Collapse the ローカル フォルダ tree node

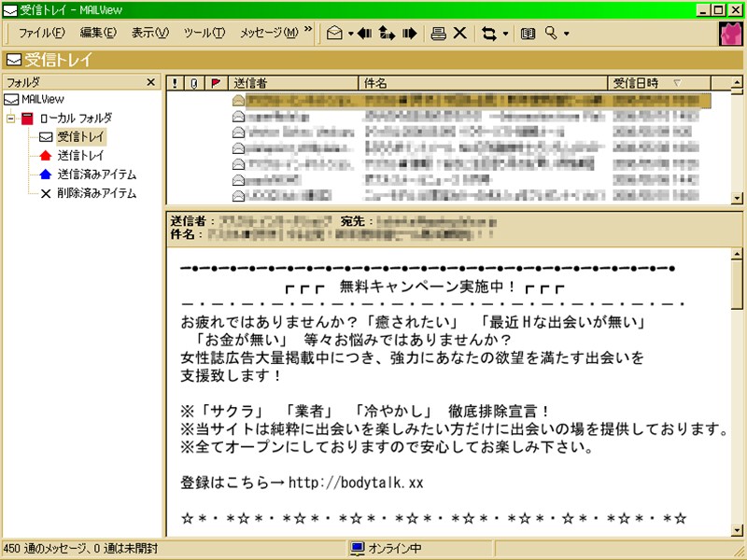point(11,119)
